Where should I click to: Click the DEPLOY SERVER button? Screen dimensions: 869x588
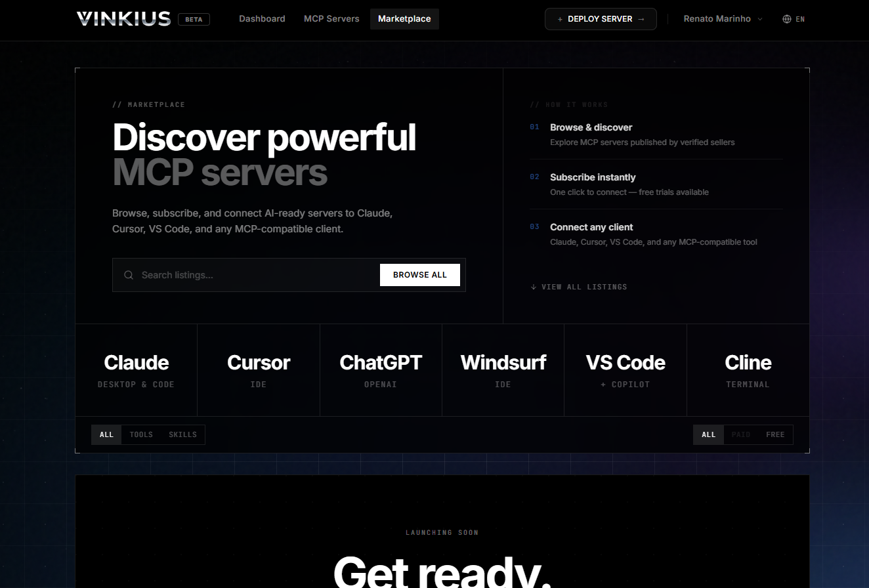(x=600, y=19)
